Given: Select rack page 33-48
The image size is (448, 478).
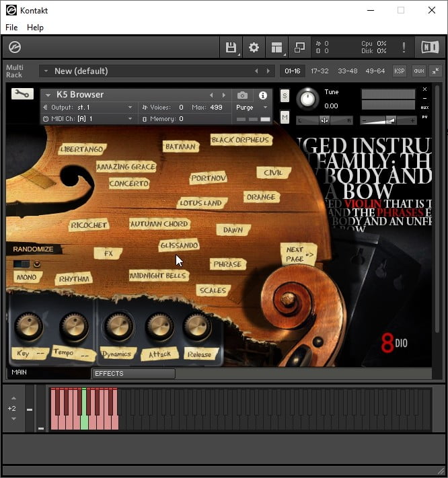Looking at the screenshot, I should 347,71.
